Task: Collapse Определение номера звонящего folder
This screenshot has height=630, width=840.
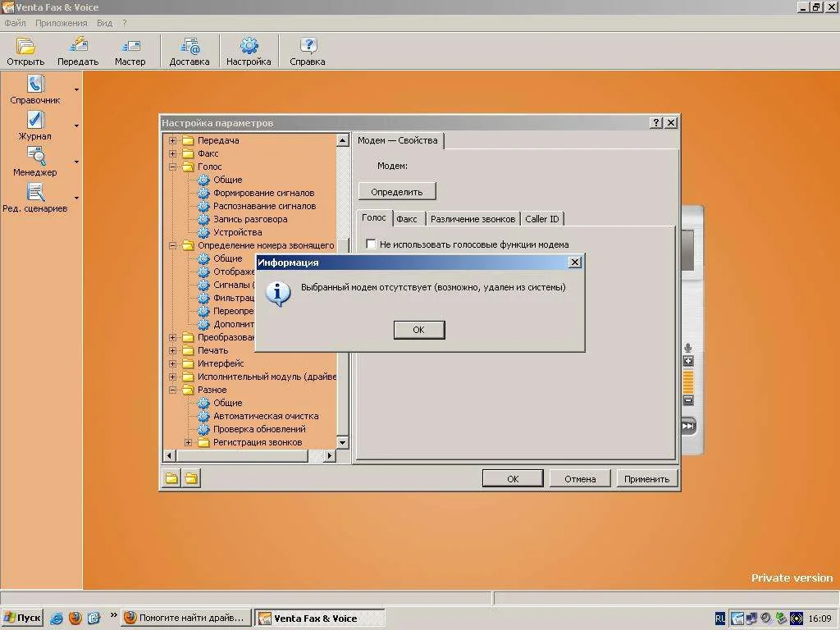Action: point(172,245)
